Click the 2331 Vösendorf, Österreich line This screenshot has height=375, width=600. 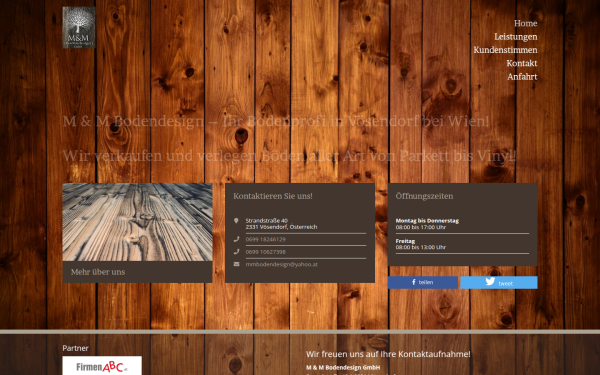[281, 227]
